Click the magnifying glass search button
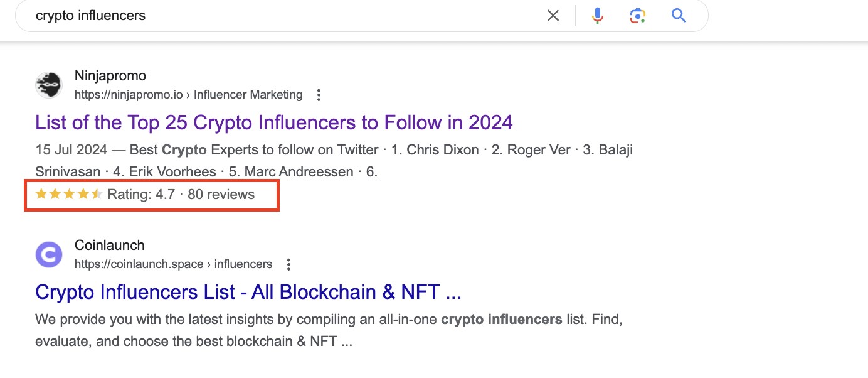The height and width of the screenshot is (378, 868). [x=679, y=15]
